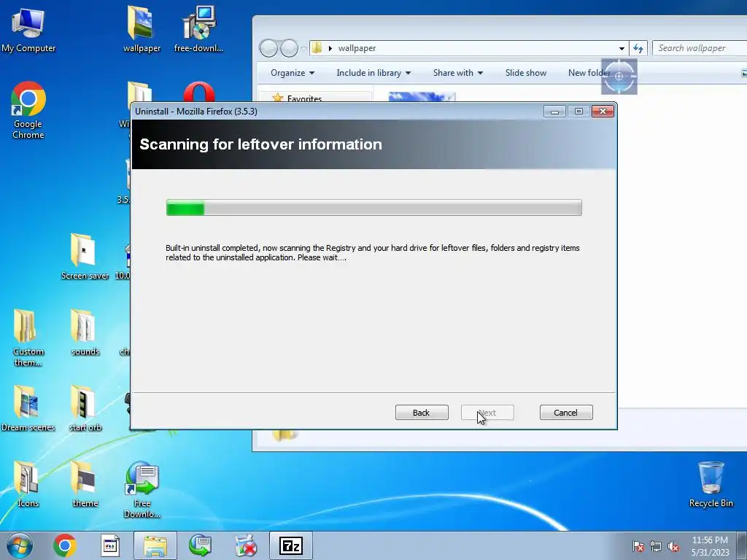Open muted volume tray icon
This screenshot has height=560, width=747.
pos(673,546)
